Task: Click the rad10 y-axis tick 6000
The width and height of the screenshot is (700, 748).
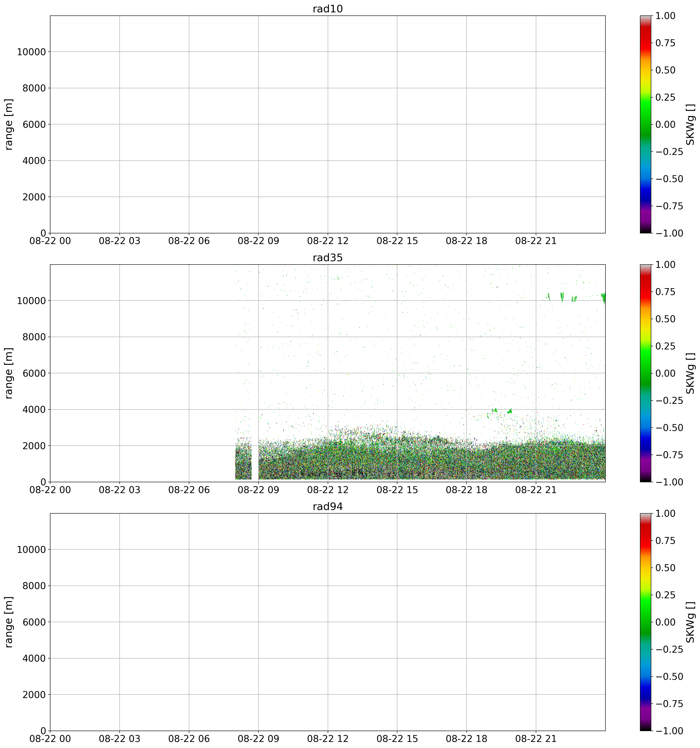Action: [35, 125]
